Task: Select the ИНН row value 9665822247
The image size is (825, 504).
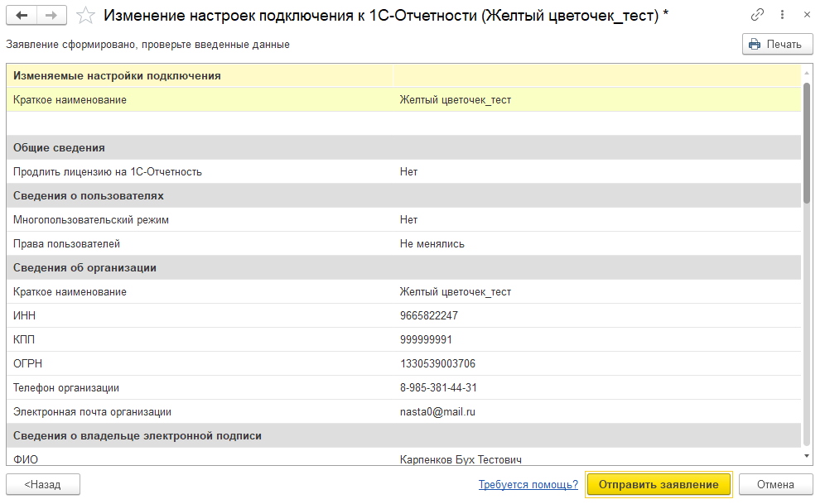Action: [428, 315]
